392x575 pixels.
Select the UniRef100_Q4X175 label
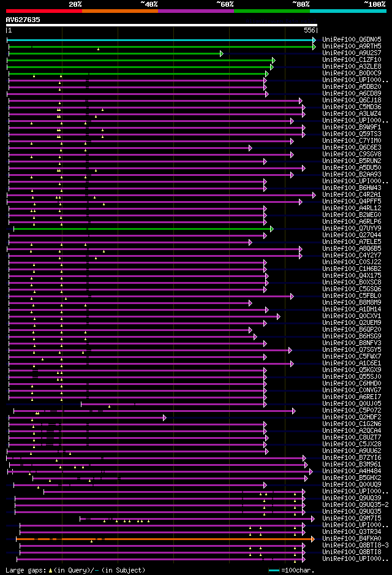(x=352, y=275)
